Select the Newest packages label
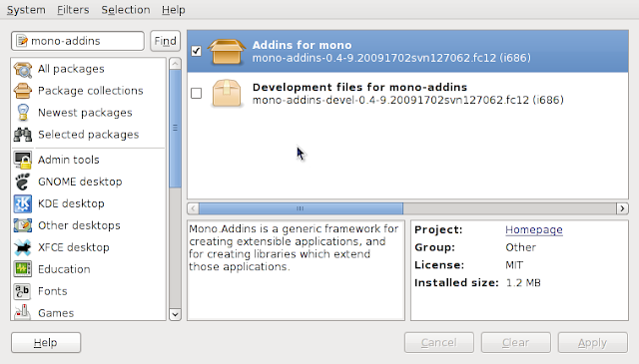The height and width of the screenshot is (364, 639). (x=85, y=113)
